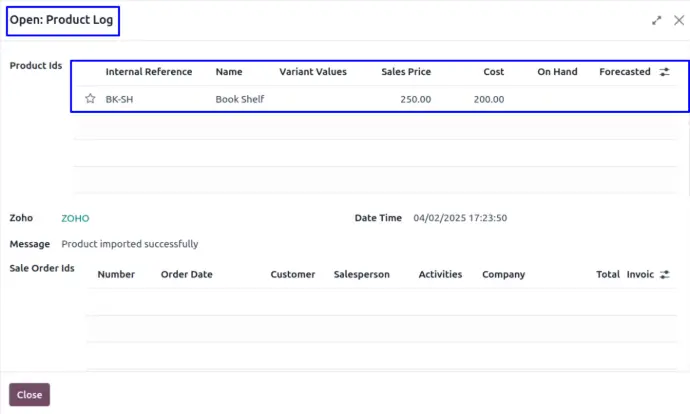690x414 pixels.
Task: Sort by Internal Reference column
Action: (x=149, y=72)
